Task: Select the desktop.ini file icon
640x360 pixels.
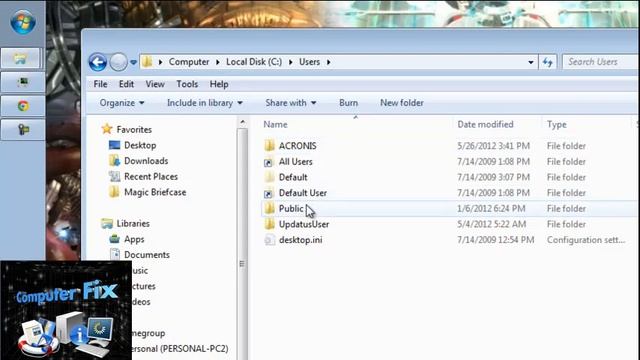Action: click(x=269, y=240)
